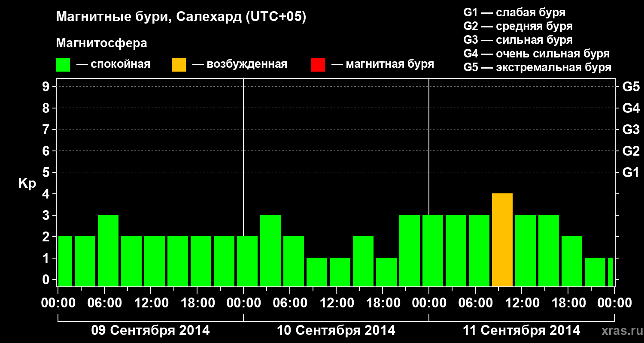Click the 'G2 — средняя буря' legend line
Viewport: 644px width, 343px height.
pos(518,26)
